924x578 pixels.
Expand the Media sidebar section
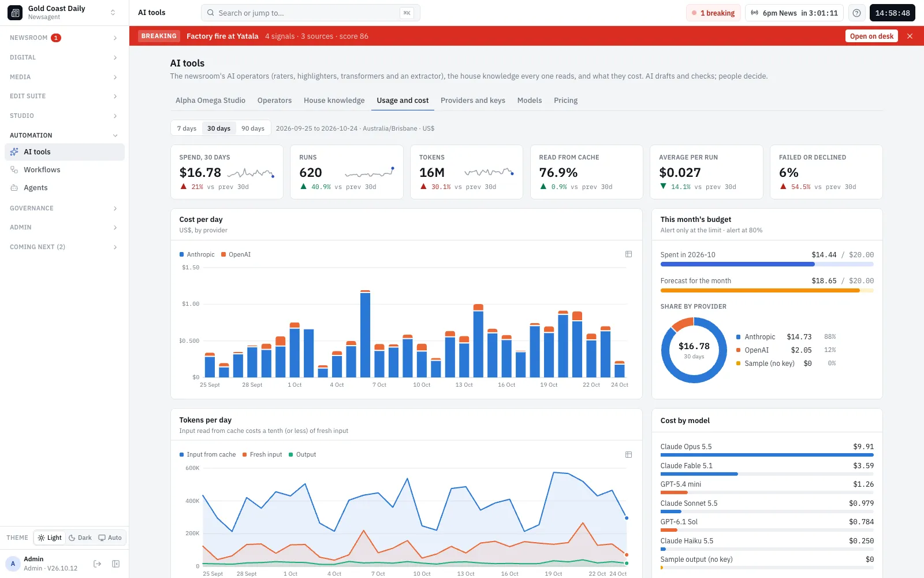[x=64, y=77]
